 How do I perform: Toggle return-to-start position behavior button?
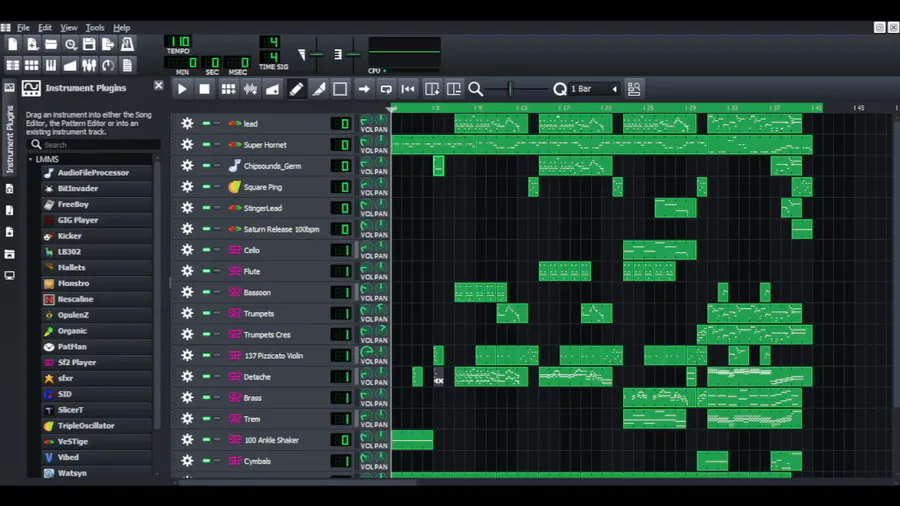coord(408,89)
